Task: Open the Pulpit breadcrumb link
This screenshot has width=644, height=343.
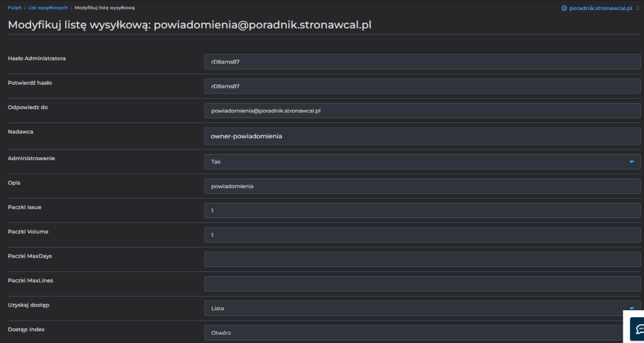Action: point(15,8)
